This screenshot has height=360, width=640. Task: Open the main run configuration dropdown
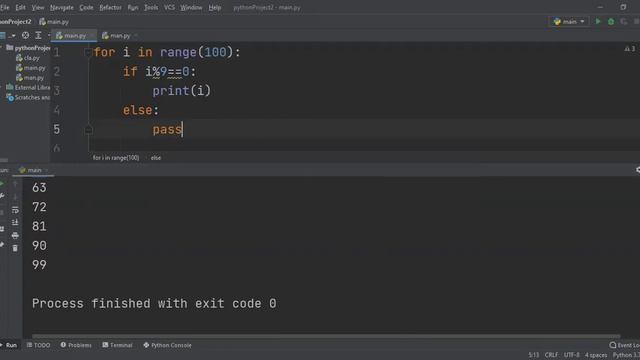click(x=569, y=21)
